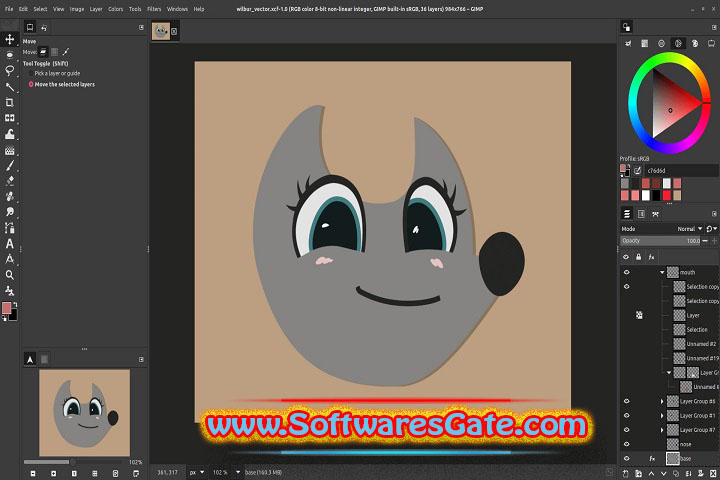Create a new layer from the Layers panel

[625, 474]
